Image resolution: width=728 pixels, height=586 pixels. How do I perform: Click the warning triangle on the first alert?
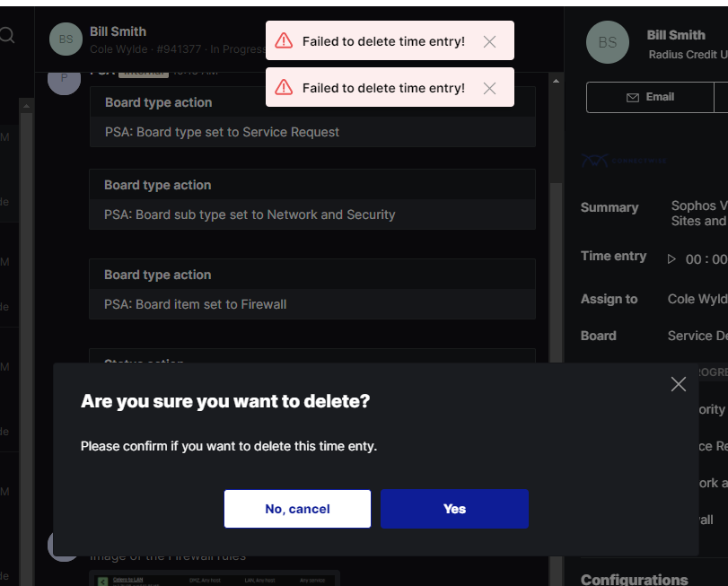(284, 40)
